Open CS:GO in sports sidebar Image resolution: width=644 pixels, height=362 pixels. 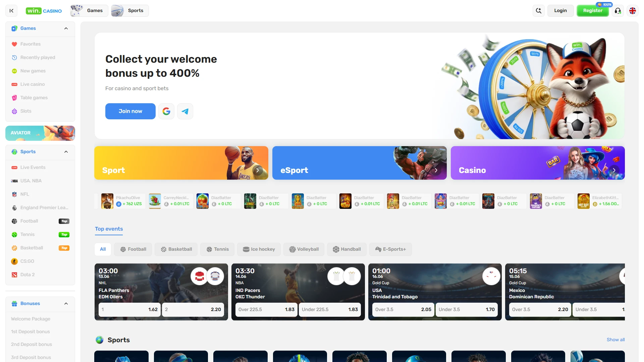click(27, 261)
